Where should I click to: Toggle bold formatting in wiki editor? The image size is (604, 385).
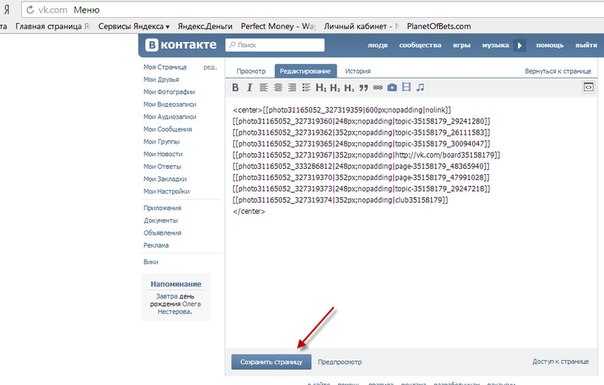(x=235, y=87)
